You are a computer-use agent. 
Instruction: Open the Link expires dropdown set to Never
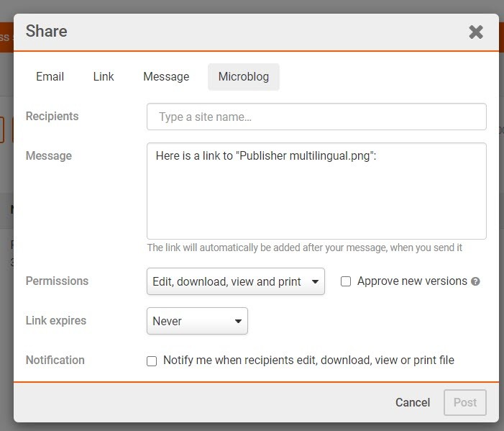[197, 321]
